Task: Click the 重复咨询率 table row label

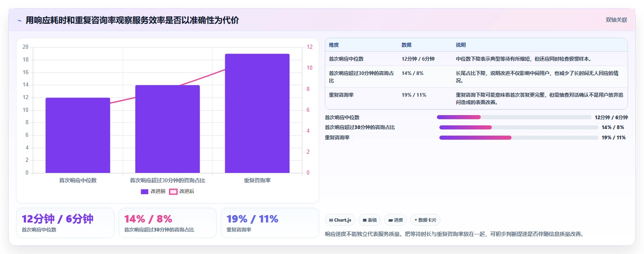Action: tap(341, 95)
